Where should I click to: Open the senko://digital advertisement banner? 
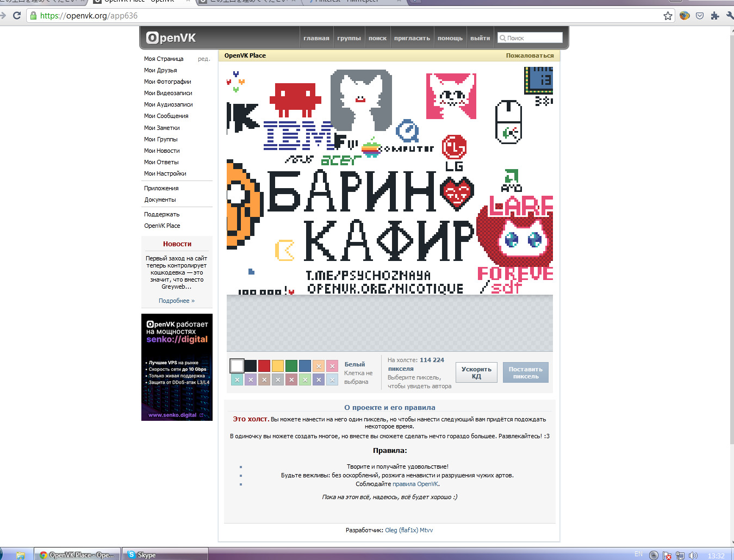tap(177, 367)
